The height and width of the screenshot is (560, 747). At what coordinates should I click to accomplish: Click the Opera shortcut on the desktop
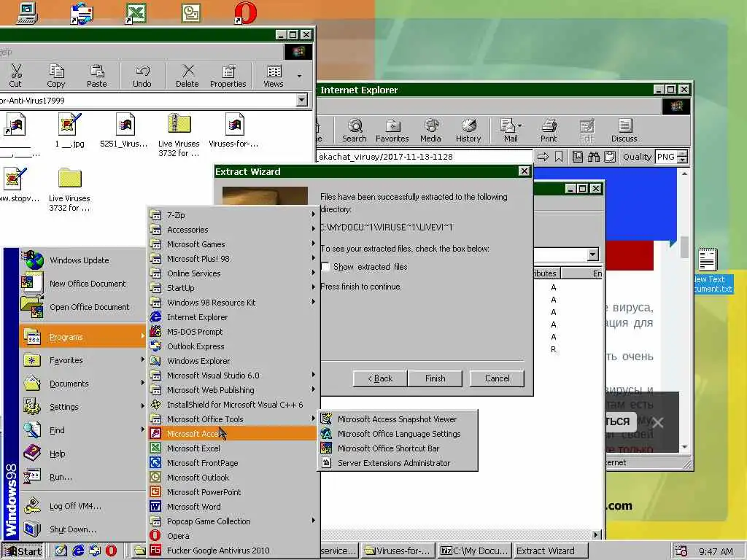click(x=245, y=12)
